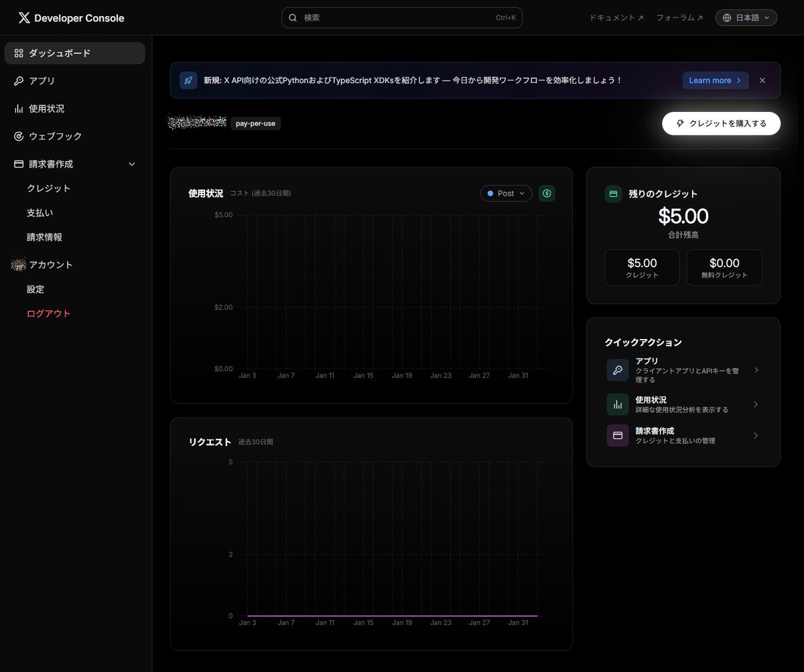The image size is (804, 672).
Task: Toggle the green dollar cost icon in usage chart
Action: pos(547,193)
